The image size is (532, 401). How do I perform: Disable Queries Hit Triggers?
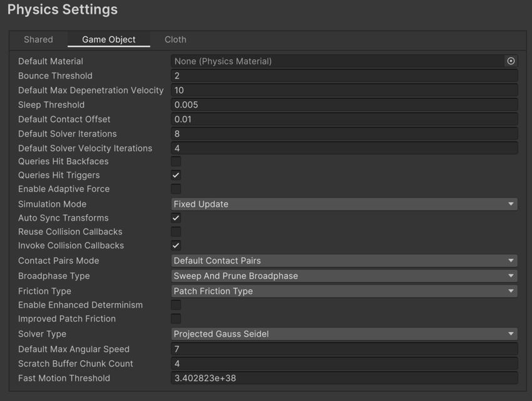(175, 175)
